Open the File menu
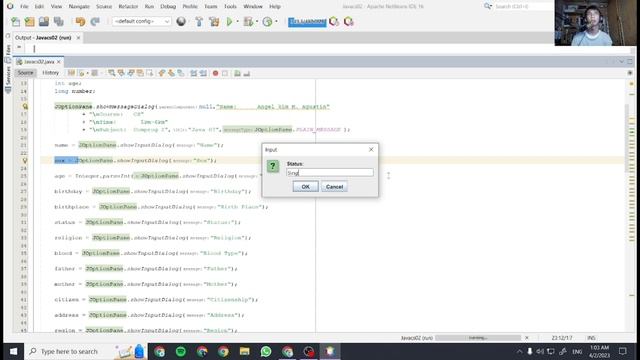 (x=24, y=7)
